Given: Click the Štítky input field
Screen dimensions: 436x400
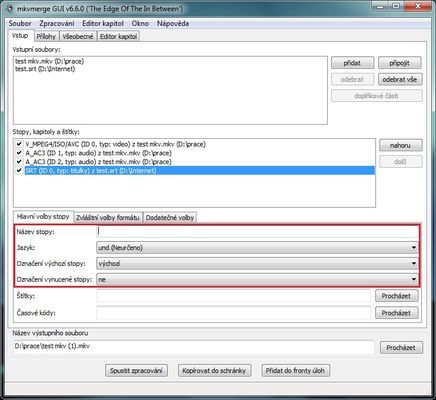Looking at the screenshot, I should (234, 296).
